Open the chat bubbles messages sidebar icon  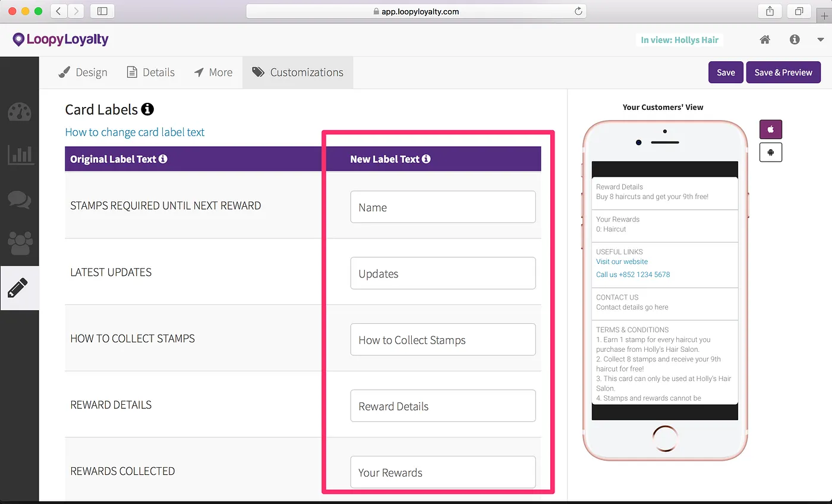(20, 199)
